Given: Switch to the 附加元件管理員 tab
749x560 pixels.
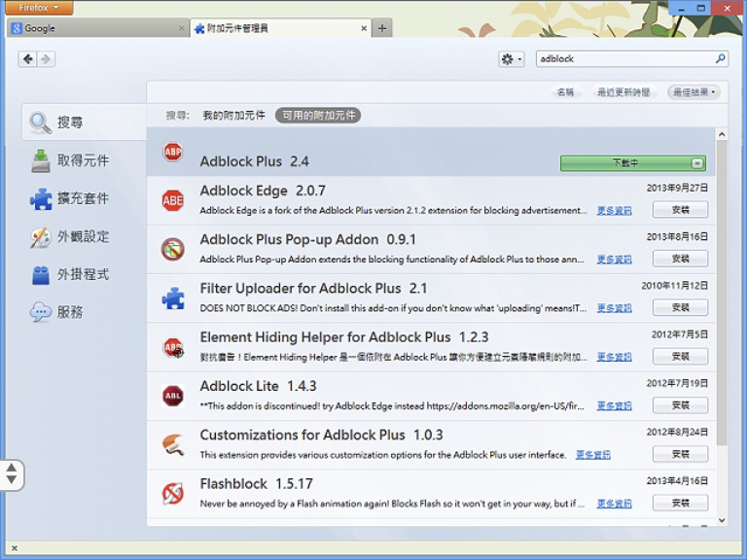Looking at the screenshot, I should click(x=281, y=28).
